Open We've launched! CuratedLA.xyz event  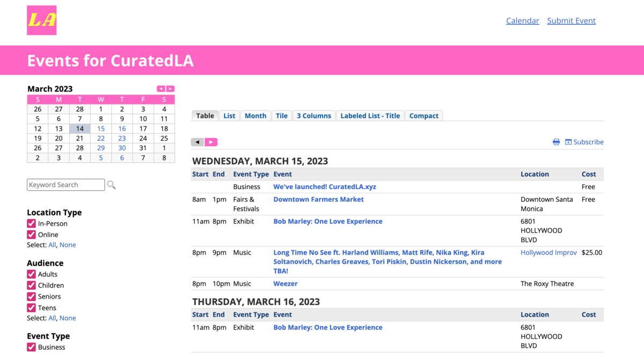tap(325, 187)
